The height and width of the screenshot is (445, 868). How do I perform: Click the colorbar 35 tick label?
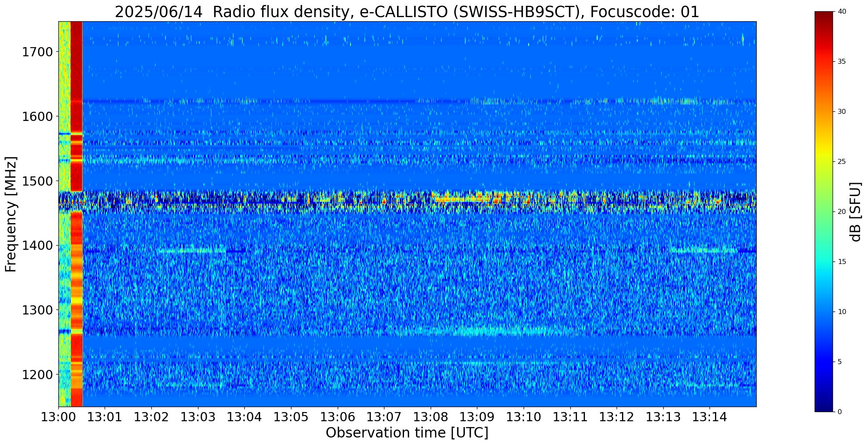[842, 62]
